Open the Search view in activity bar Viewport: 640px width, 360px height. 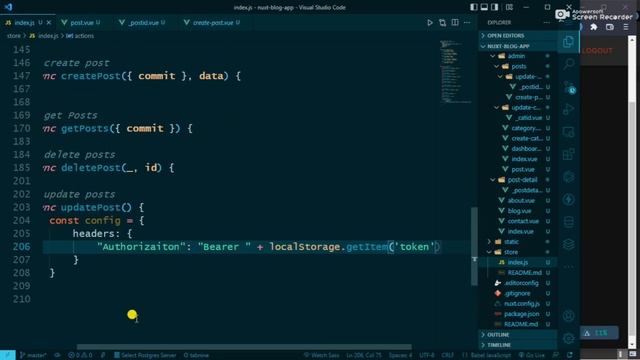click(x=568, y=64)
